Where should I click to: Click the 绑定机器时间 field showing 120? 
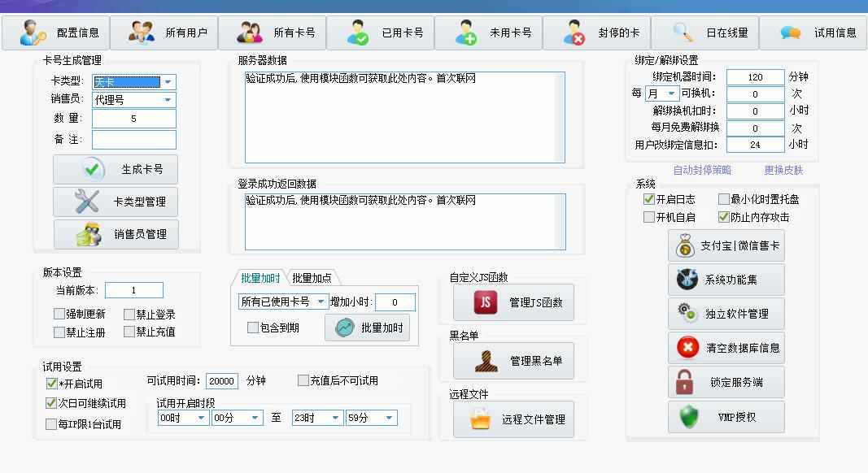coord(756,77)
